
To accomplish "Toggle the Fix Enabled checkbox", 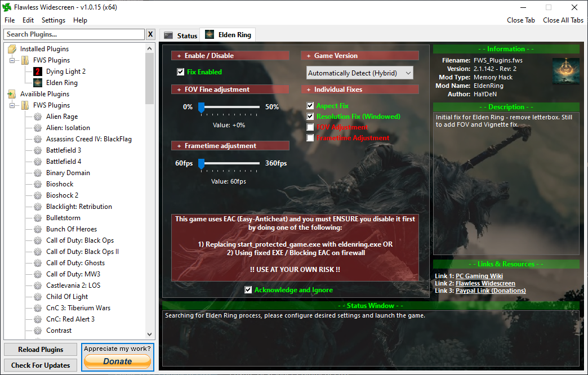I will tap(180, 72).
